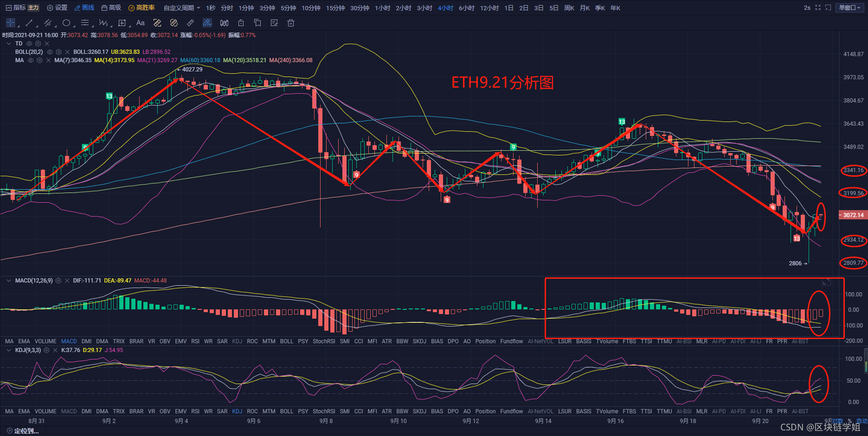
Task: Toggle MA indicator visibility eye
Action: (31, 60)
